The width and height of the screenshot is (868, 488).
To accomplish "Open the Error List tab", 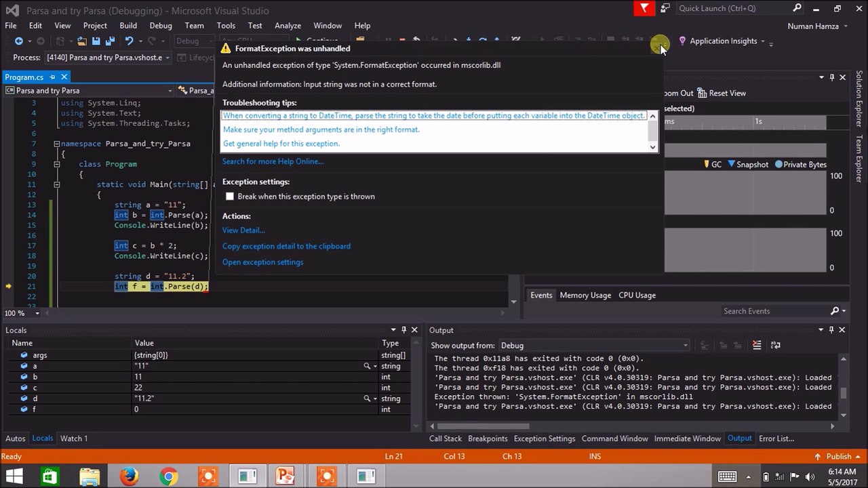I will click(x=776, y=439).
